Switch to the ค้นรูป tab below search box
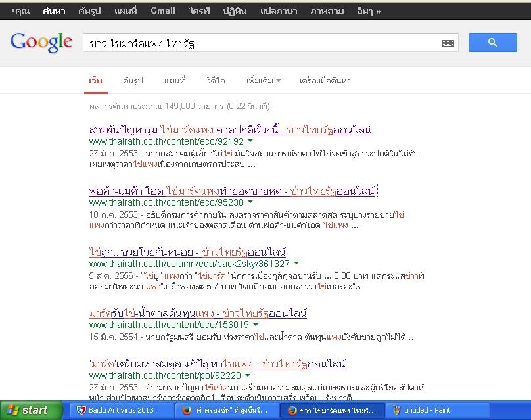This screenshot has width=531, height=420. point(133,81)
